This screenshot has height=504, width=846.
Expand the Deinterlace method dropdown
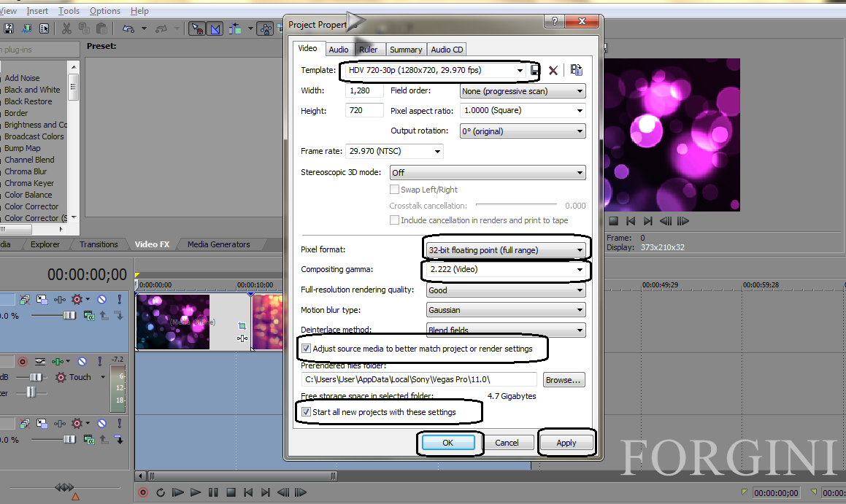coord(580,330)
